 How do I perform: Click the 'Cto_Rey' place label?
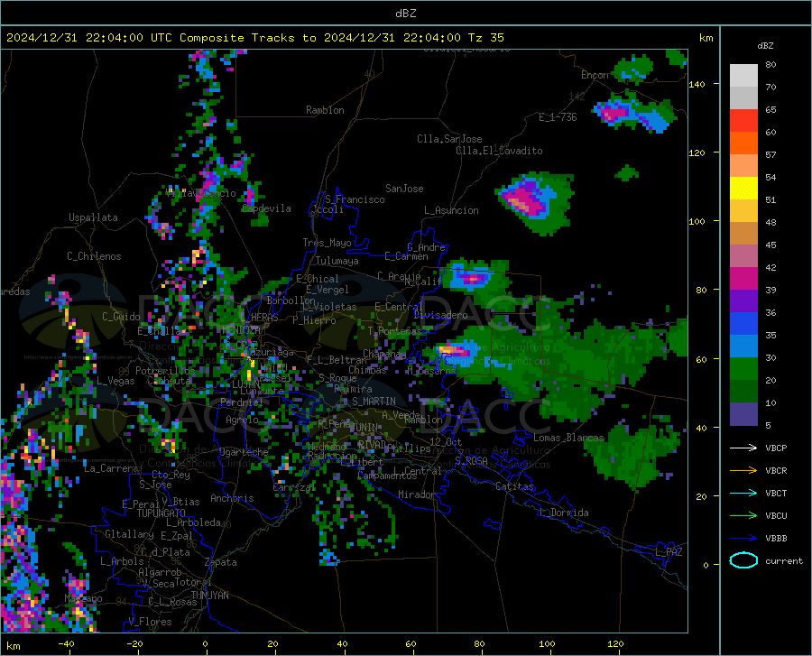tap(171, 475)
